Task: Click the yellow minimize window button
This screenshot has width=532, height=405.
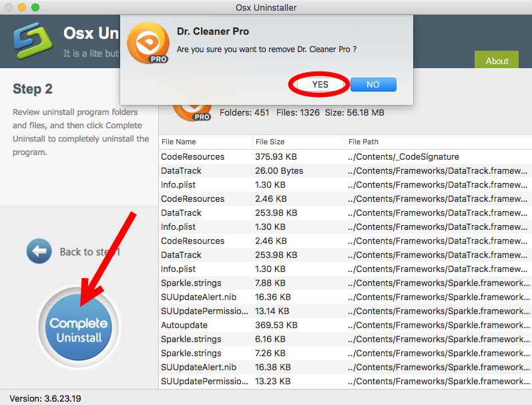Action: 22,7
